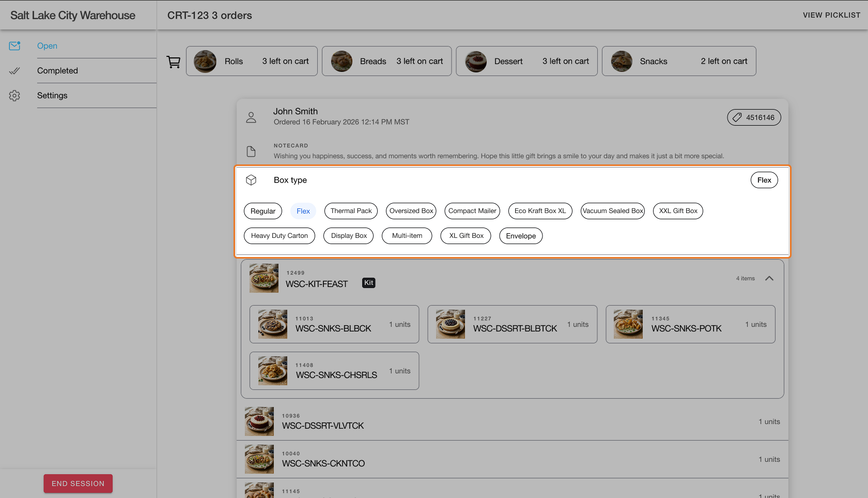Go to Completed orders
Image resolution: width=868 pixels, height=498 pixels.
[x=57, y=71]
